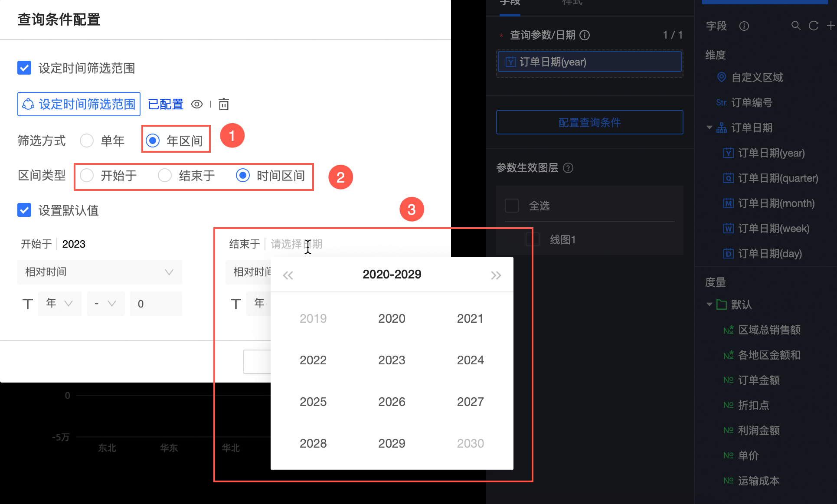The image size is (837, 504).
Task: Go to the next decade with double-right arrow
Action: [496, 275]
